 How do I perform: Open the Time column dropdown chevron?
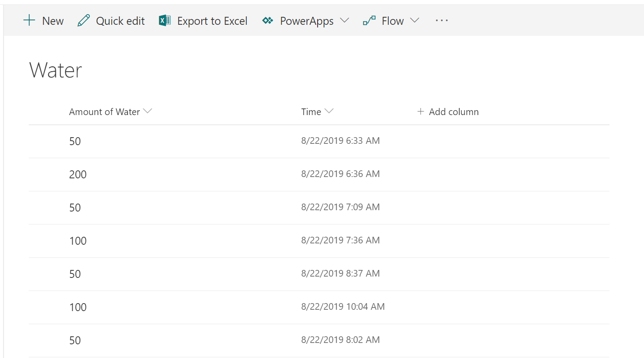coord(329,112)
